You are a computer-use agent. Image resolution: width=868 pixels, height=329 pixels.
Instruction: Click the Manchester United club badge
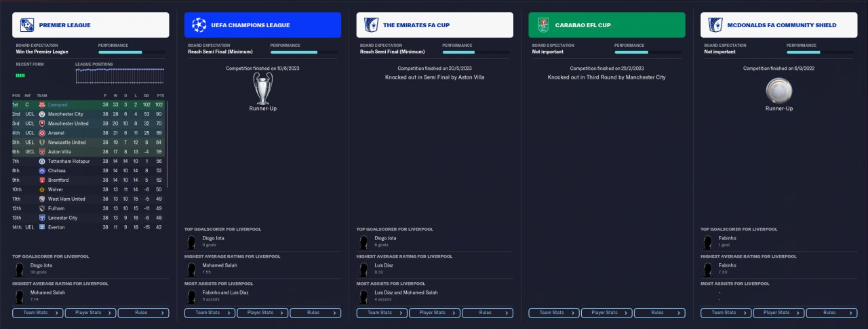tap(42, 124)
